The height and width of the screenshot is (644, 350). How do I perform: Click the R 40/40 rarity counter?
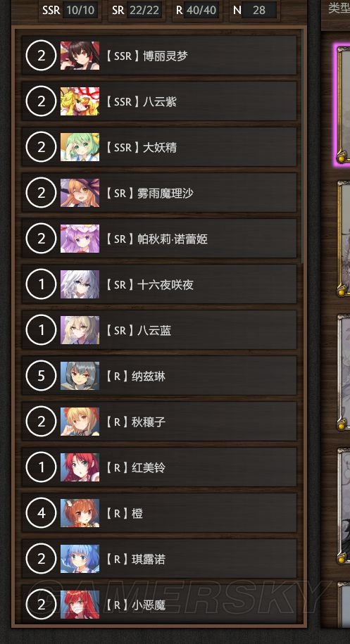pos(198,11)
